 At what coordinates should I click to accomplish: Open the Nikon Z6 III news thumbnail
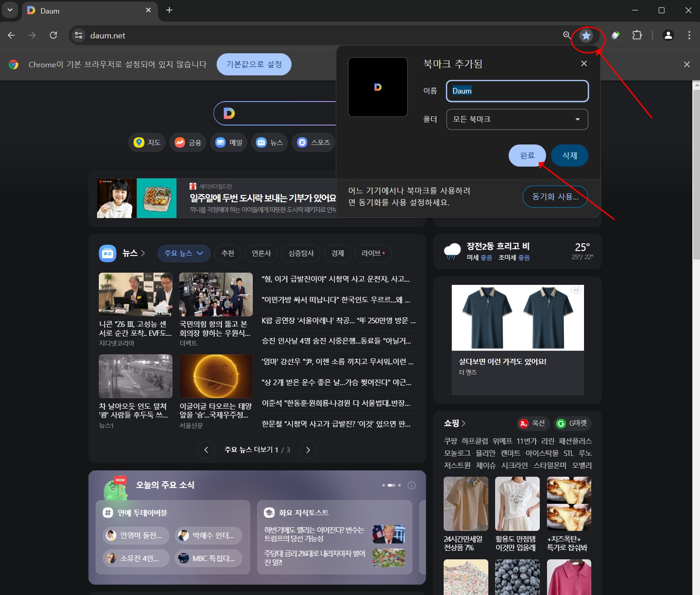point(135,294)
